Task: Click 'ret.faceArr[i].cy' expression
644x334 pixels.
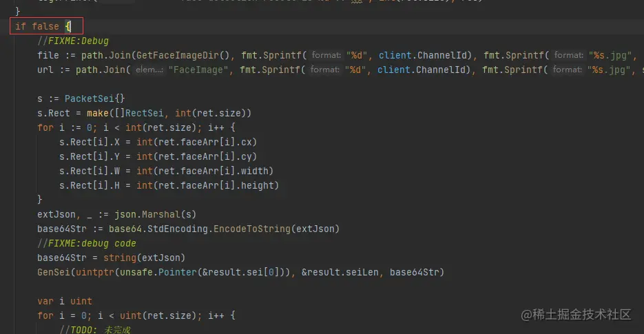Action: [x=205, y=156]
